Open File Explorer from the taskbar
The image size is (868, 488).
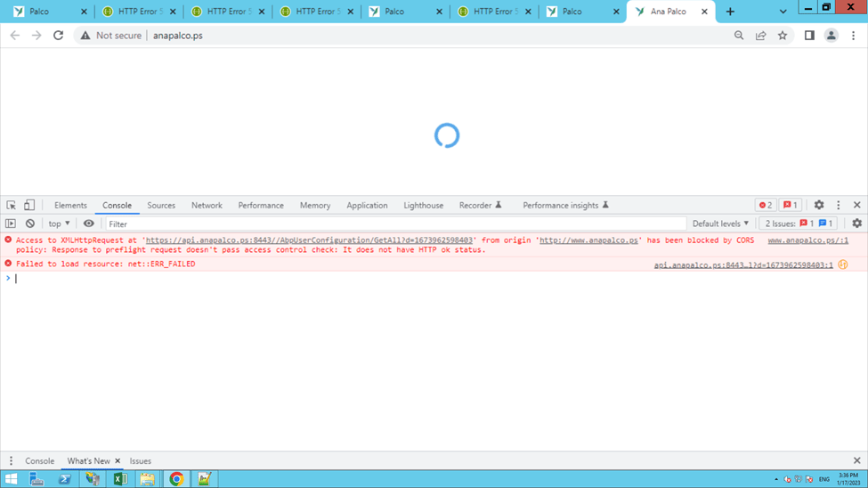pyautogui.click(x=148, y=479)
